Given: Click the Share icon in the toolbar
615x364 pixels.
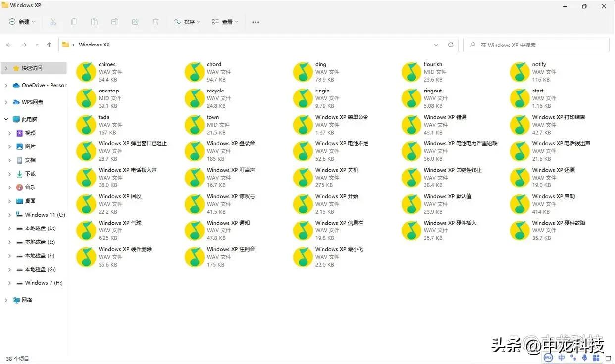Looking at the screenshot, I should [135, 22].
